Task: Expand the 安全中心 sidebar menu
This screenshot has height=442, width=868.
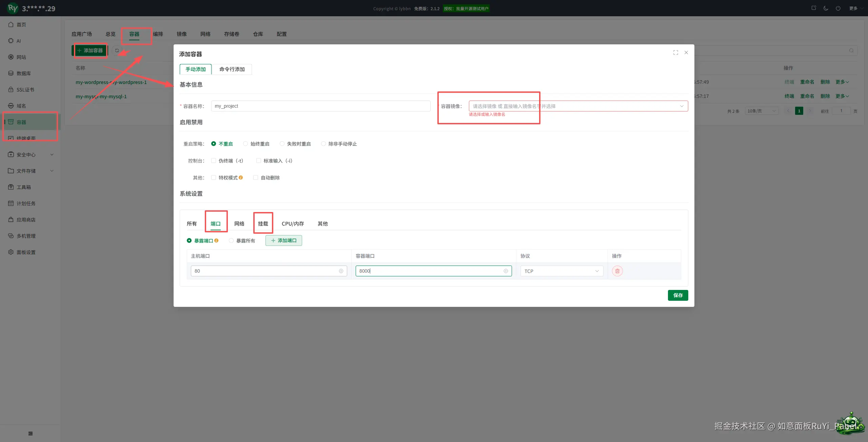Action: pyautogui.click(x=31, y=154)
